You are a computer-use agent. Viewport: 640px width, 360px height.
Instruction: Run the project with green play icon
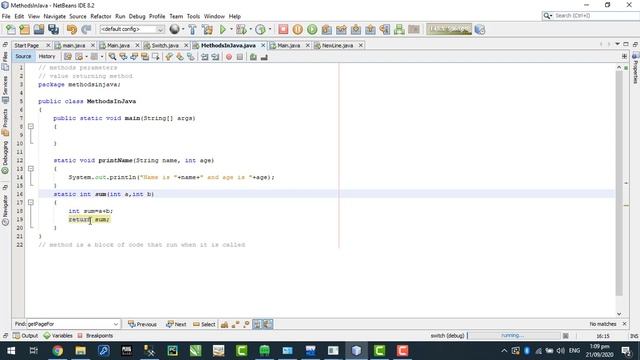point(223,29)
